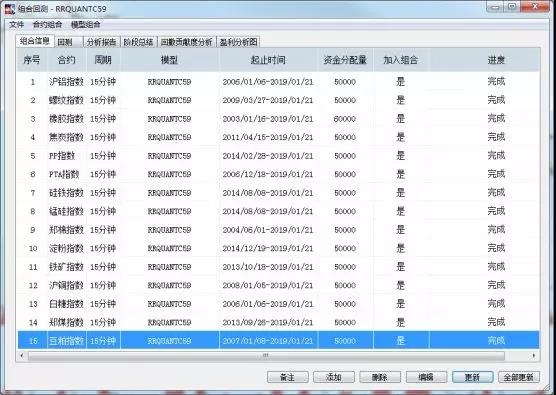Click the 备注 button
The image size is (556, 395).
(288, 377)
